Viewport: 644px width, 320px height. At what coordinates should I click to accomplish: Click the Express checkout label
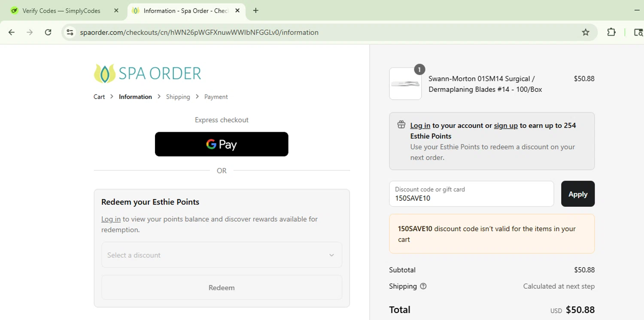click(x=222, y=120)
